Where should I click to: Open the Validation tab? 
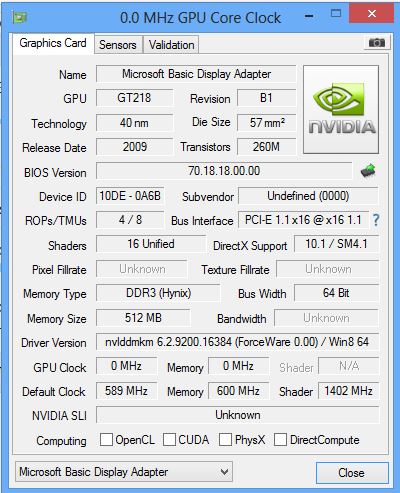coord(171,45)
